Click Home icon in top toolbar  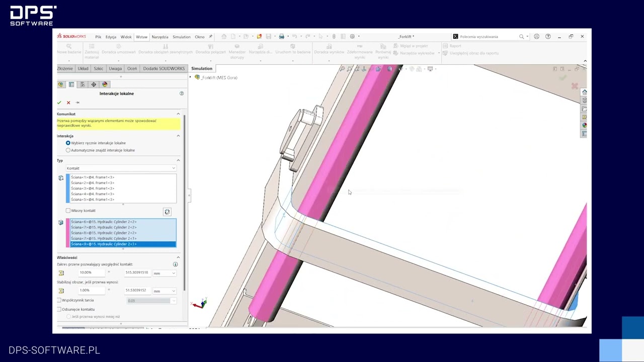pos(224,37)
